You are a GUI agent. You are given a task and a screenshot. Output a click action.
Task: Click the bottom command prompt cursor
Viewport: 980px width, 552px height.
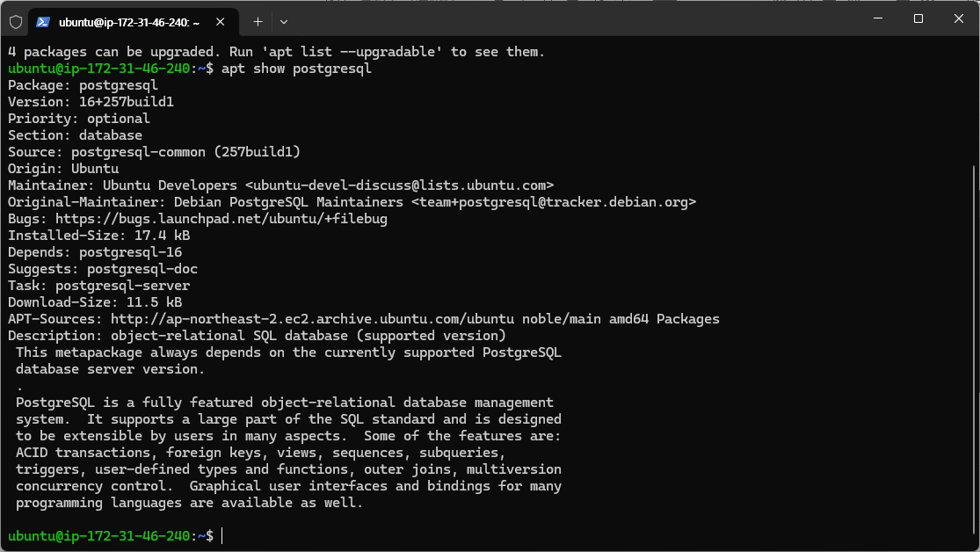pyautogui.click(x=221, y=536)
